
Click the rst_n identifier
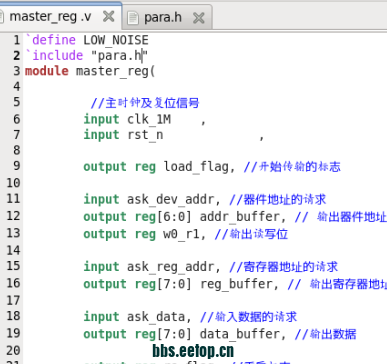[x=145, y=135]
